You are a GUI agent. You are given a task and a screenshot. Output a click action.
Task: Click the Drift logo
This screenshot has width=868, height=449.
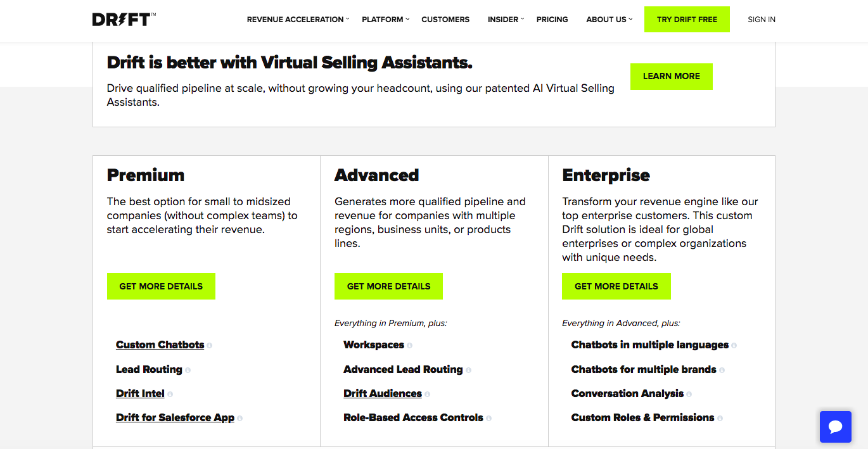point(124,20)
